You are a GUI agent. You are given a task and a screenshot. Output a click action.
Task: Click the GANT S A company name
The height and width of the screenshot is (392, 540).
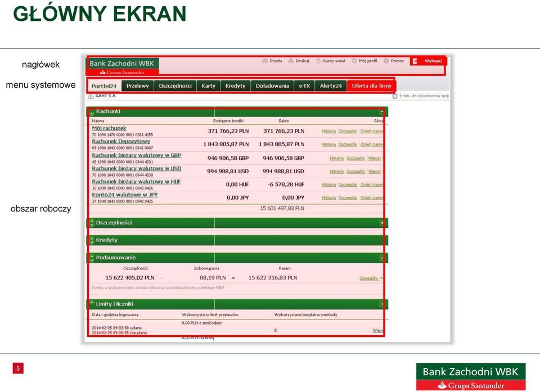point(105,96)
